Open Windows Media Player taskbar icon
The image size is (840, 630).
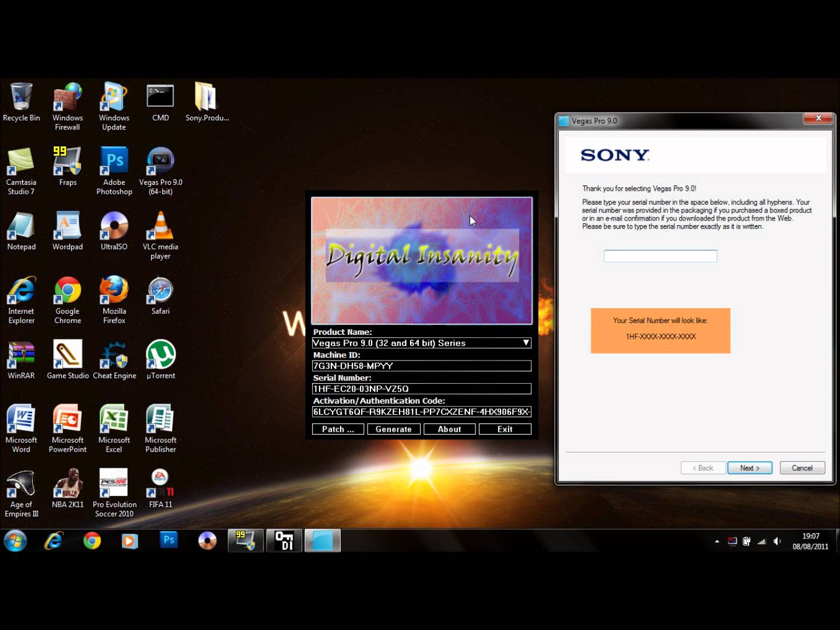[x=129, y=541]
